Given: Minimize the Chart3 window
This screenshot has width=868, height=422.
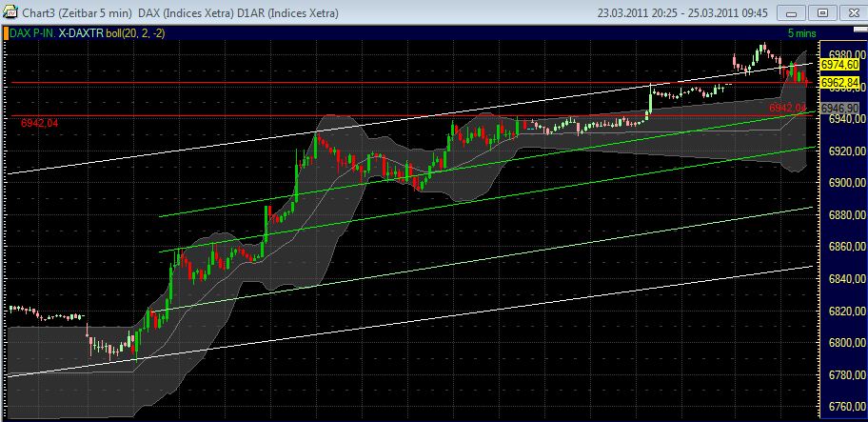Looking at the screenshot, I should (791, 12).
